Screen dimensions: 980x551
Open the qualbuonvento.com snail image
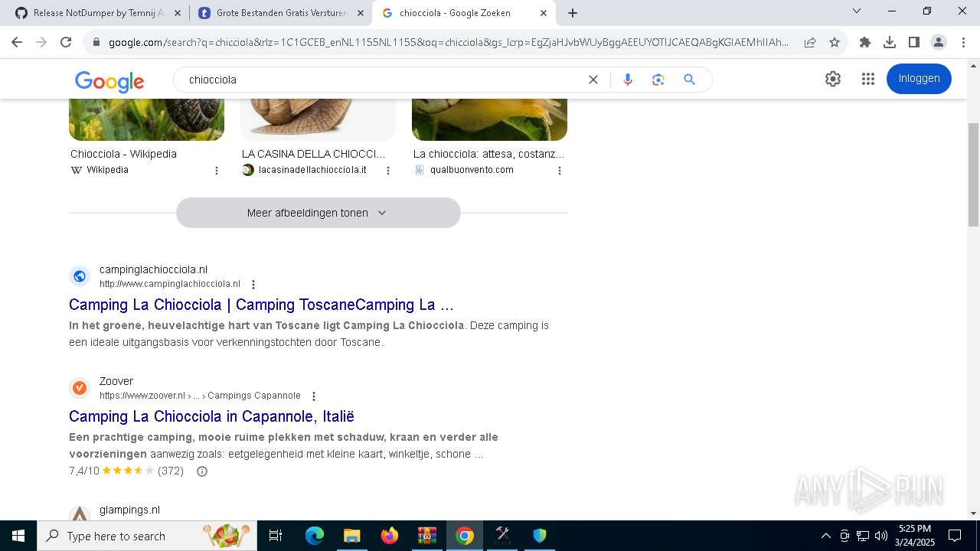click(x=489, y=119)
